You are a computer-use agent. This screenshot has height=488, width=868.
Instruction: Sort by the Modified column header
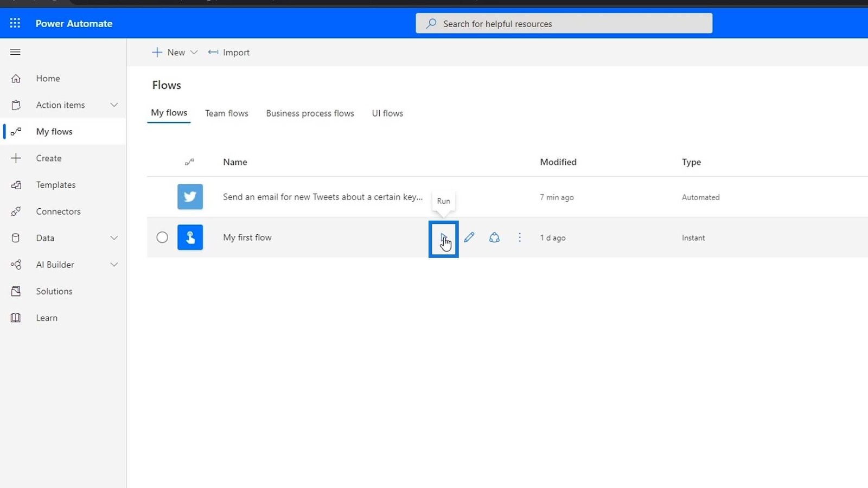click(x=558, y=162)
